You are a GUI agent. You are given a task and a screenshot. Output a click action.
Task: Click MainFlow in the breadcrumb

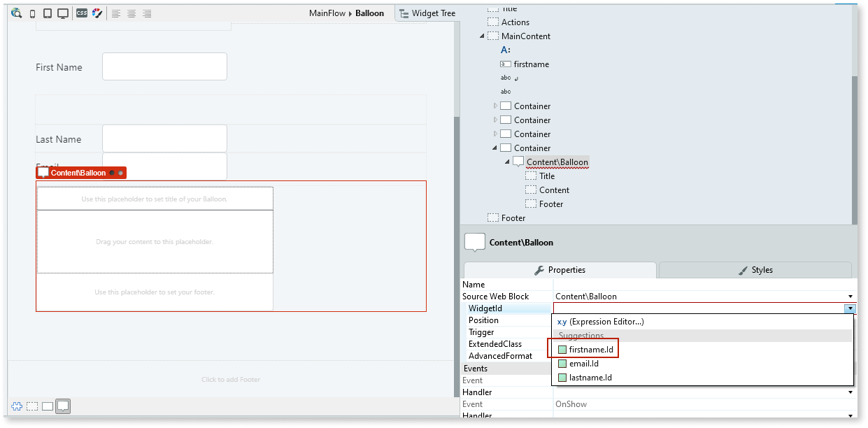click(x=328, y=13)
